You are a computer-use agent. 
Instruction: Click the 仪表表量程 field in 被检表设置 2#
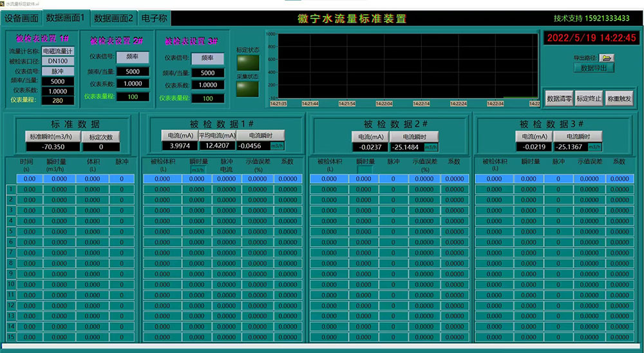[x=133, y=97]
